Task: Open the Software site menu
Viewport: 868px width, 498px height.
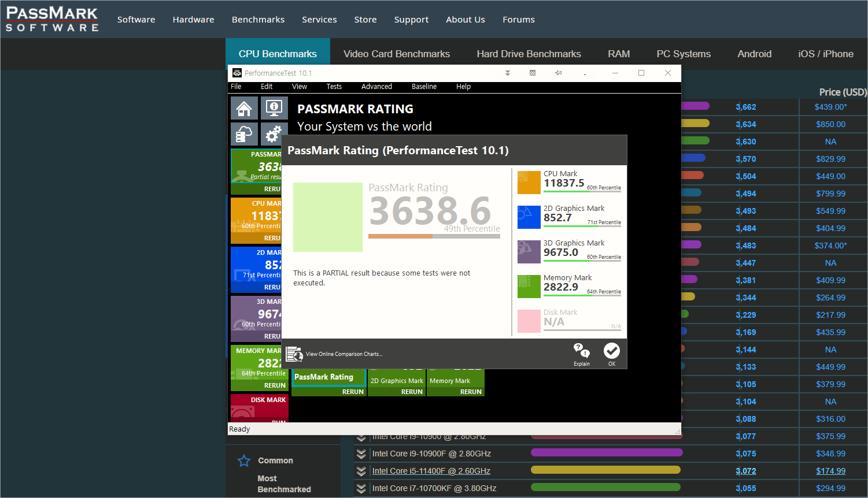Action: click(136, 20)
